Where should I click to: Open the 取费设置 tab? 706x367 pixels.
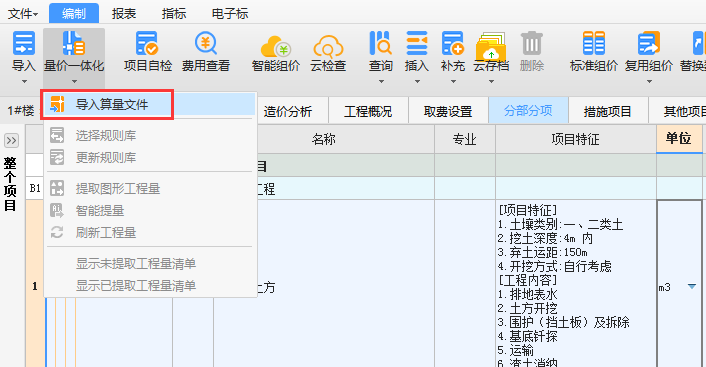[x=448, y=111]
